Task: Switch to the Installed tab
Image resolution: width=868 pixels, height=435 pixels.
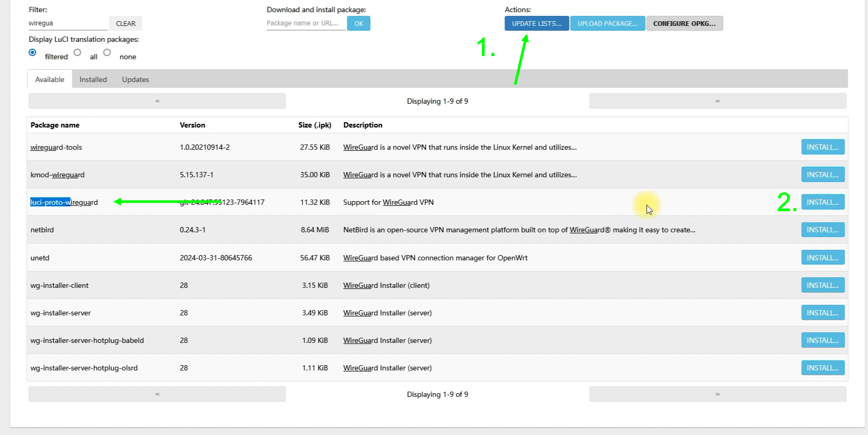Action: [93, 79]
